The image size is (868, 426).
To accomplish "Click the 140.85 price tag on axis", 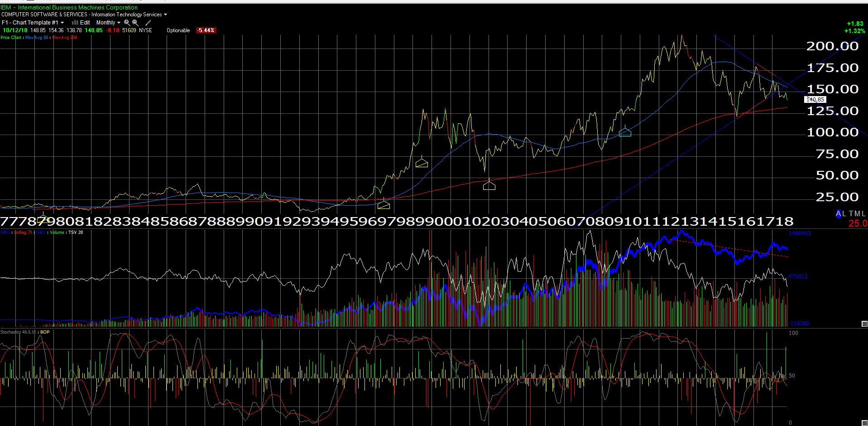I will coord(815,100).
